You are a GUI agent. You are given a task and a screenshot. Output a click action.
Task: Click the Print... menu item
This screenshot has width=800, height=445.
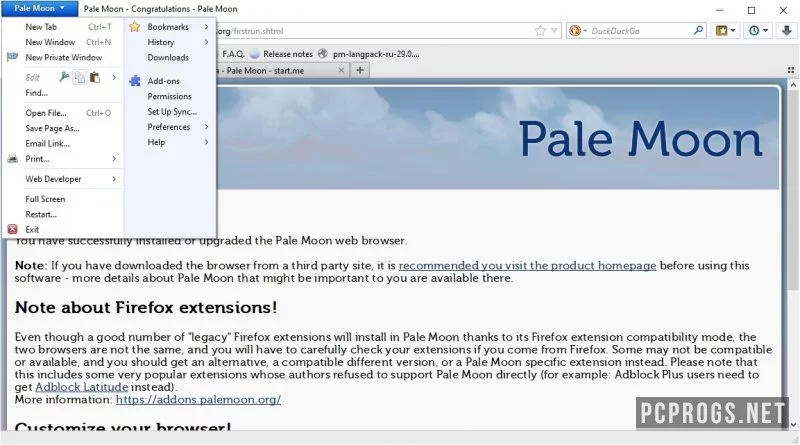click(x=37, y=159)
